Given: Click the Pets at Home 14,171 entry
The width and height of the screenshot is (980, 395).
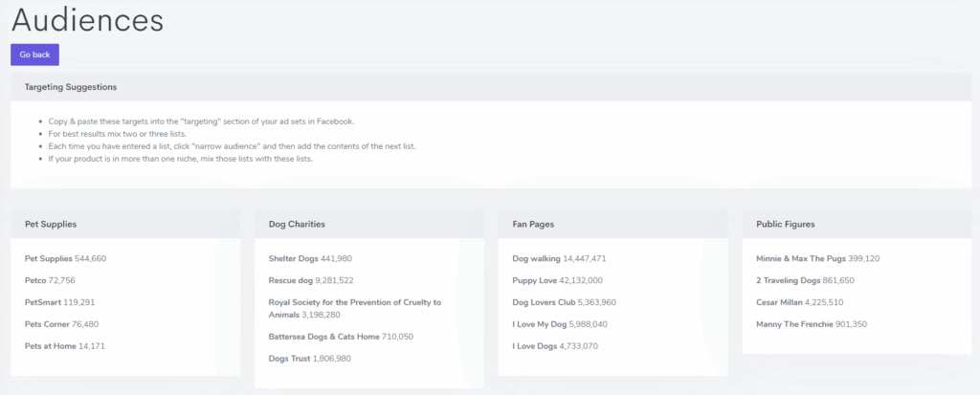Looking at the screenshot, I should pyautogui.click(x=65, y=345).
